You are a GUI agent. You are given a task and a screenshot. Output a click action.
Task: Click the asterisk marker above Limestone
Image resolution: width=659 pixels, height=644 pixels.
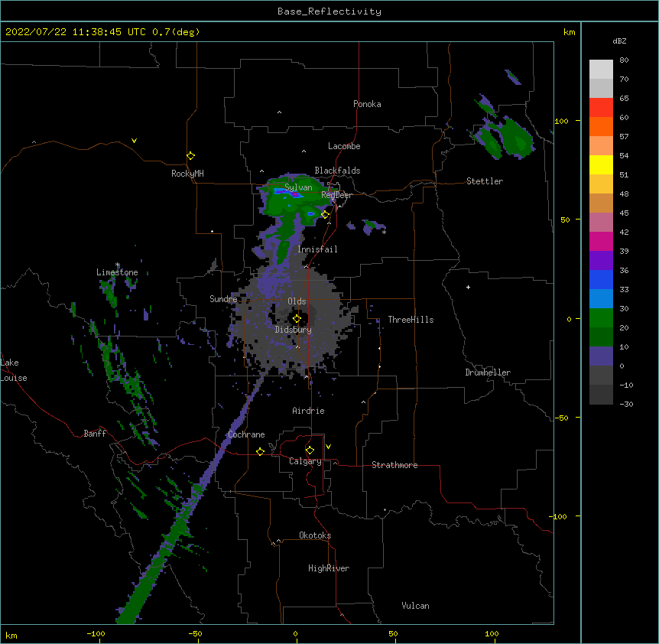118,265
